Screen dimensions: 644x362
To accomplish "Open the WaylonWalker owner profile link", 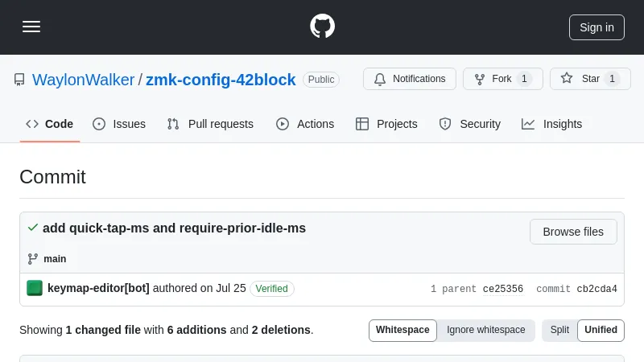I will [84, 80].
